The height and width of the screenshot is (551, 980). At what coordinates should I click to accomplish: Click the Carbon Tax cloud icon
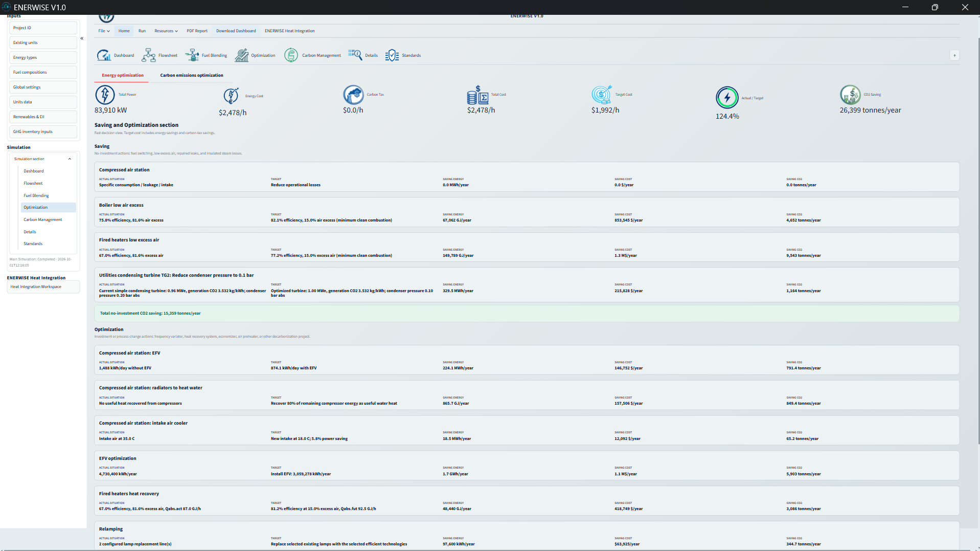pyautogui.click(x=353, y=95)
